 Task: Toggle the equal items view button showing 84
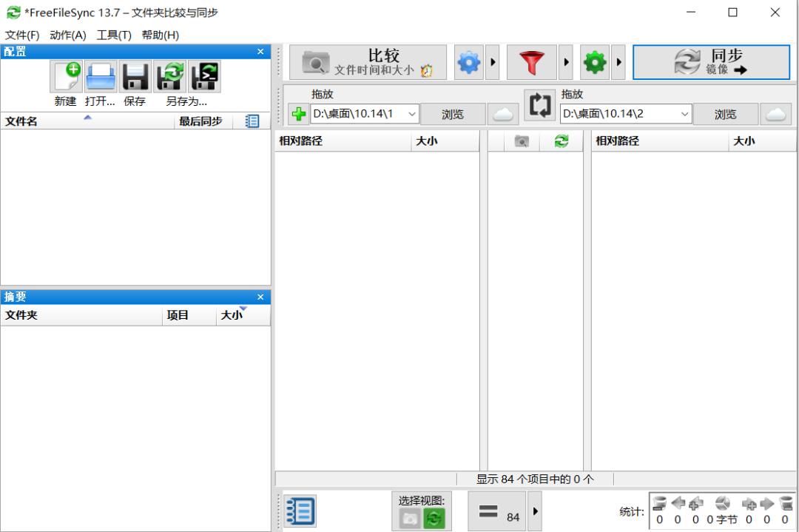coord(497,511)
